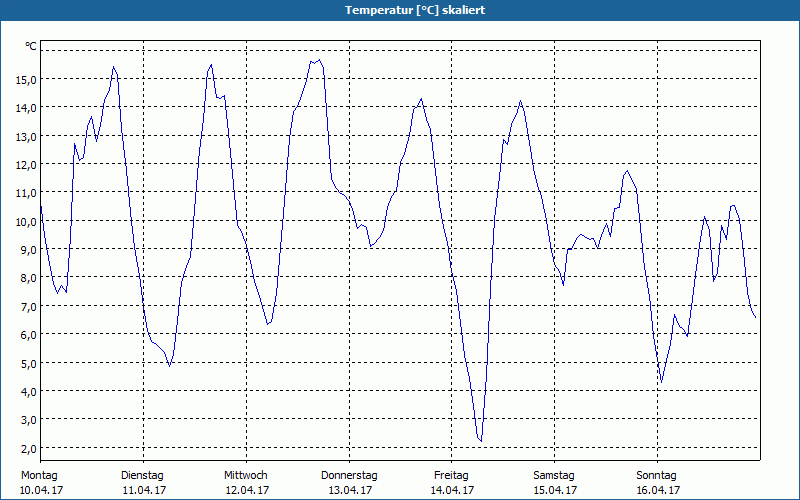Click the °C unit label on axis
Viewport: 800px width, 500px height.
point(31,46)
